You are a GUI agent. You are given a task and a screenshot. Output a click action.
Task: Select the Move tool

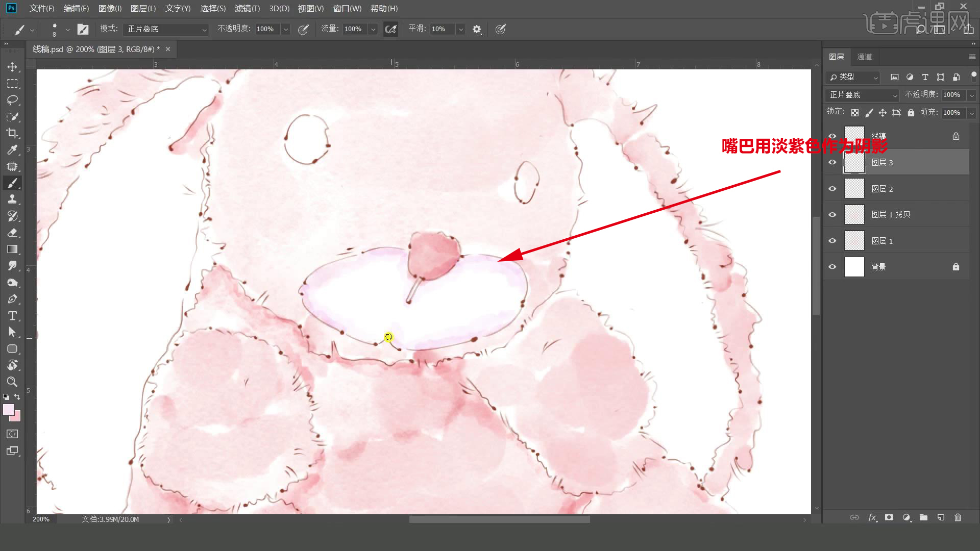(x=12, y=67)
